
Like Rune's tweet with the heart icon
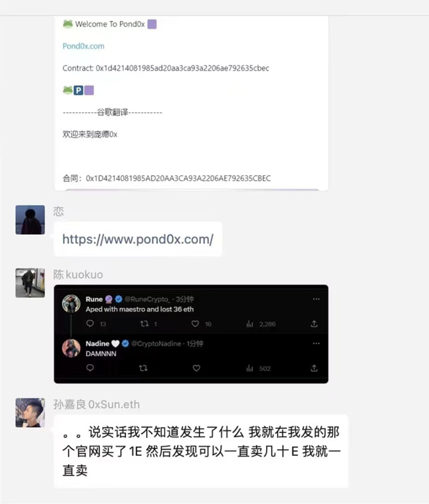pos(195,324)
